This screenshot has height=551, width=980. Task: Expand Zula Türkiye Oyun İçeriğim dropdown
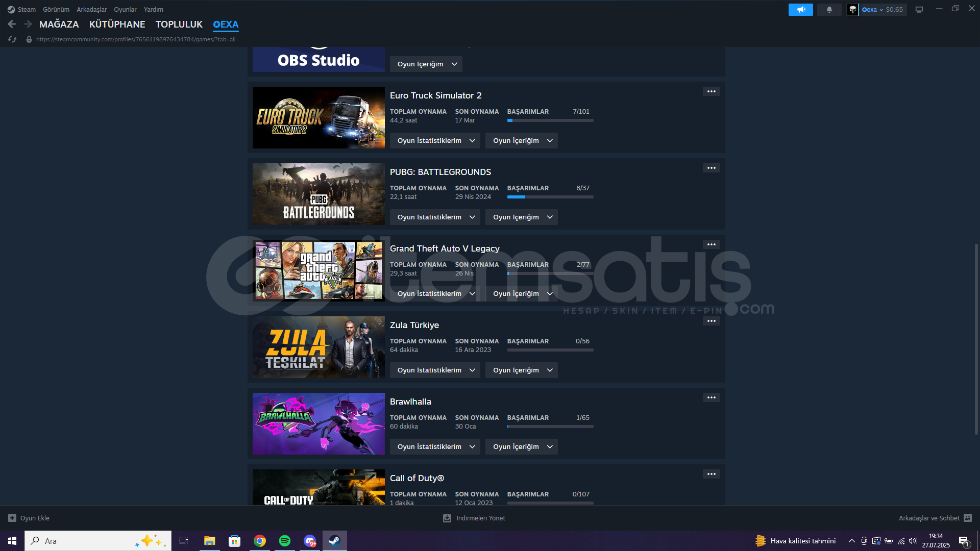coord(522,370)
